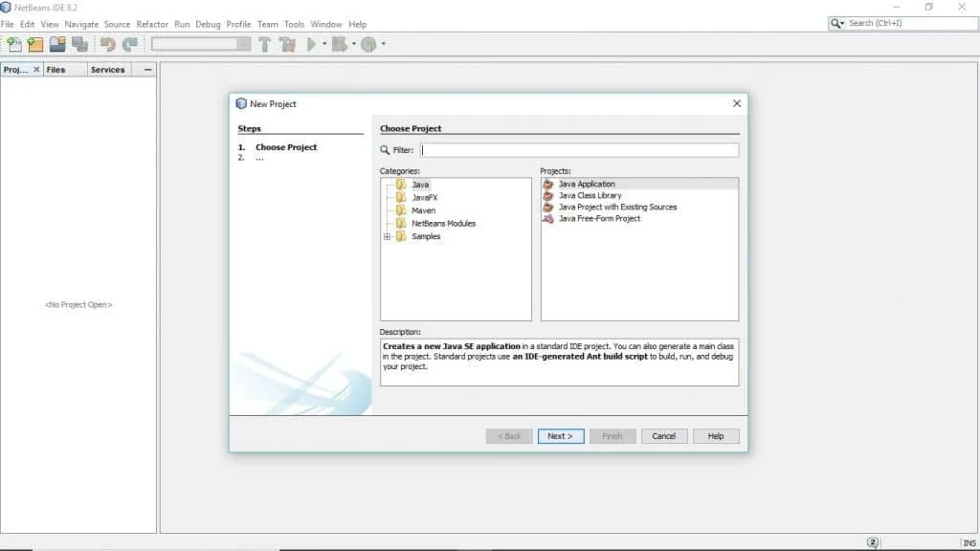Click the Profile Project toolbar icon
Viewport: 980px width, 551px height.
tap(368, 44)
